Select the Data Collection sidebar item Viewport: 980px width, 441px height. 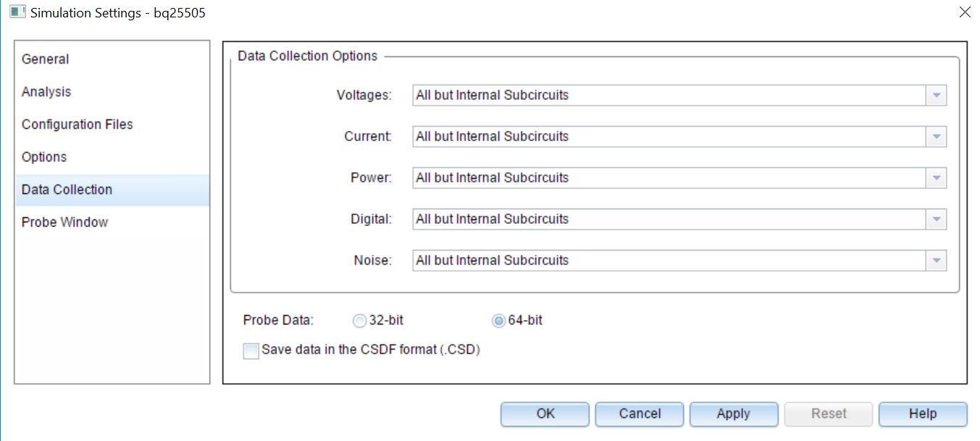click(x=67, y=190)
